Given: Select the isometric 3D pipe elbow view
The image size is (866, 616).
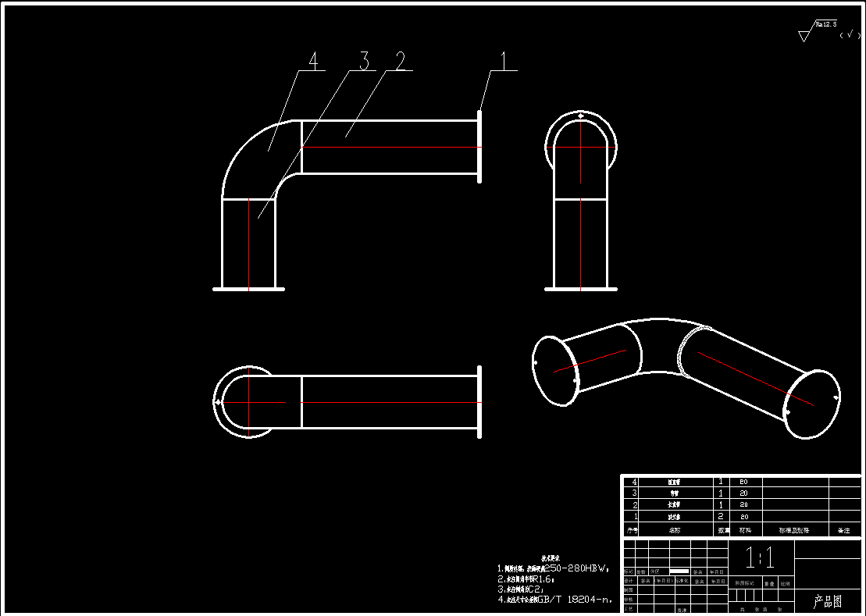Looking at the screenshot, I should click(686, 379).
